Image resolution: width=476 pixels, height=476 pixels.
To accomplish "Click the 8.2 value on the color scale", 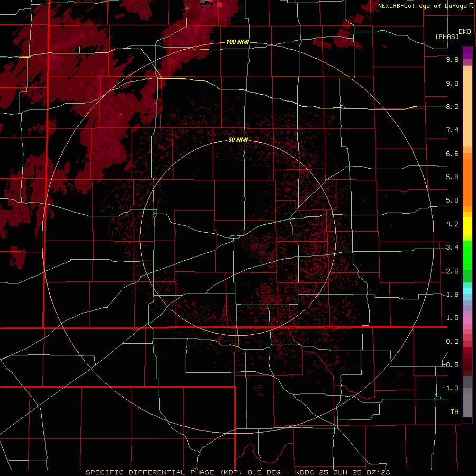I will 452,106.
